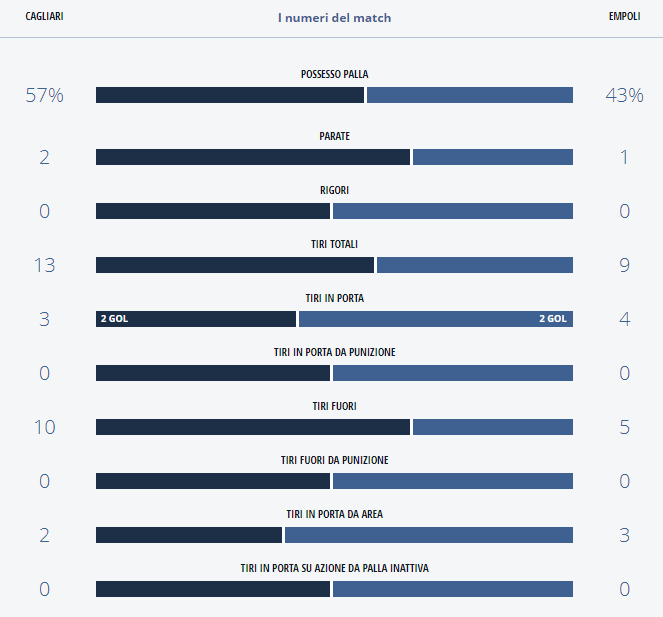Click the PARATE stat label
Viewport: 663px width, 617px height.
334,136
